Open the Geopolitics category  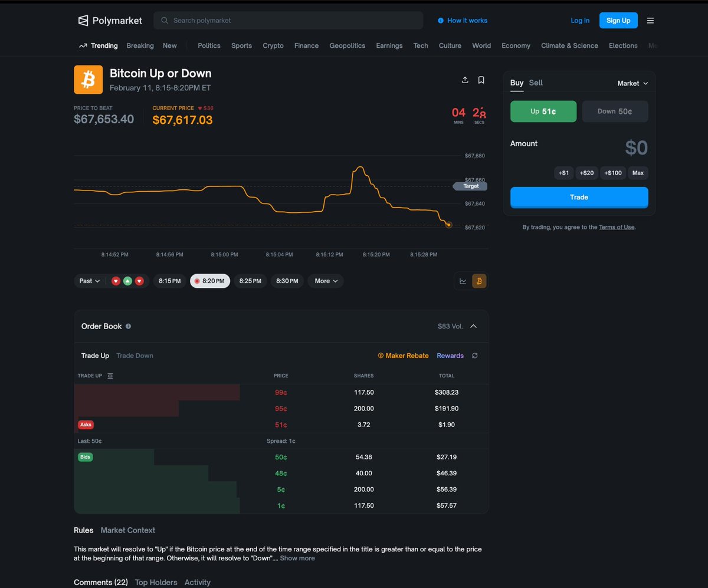pos(347,45)
